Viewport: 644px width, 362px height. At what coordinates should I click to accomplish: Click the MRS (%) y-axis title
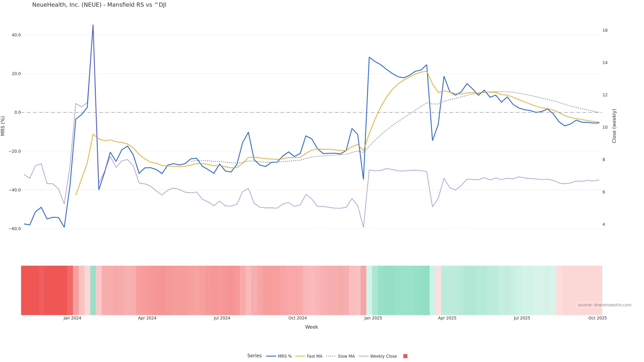3,126
